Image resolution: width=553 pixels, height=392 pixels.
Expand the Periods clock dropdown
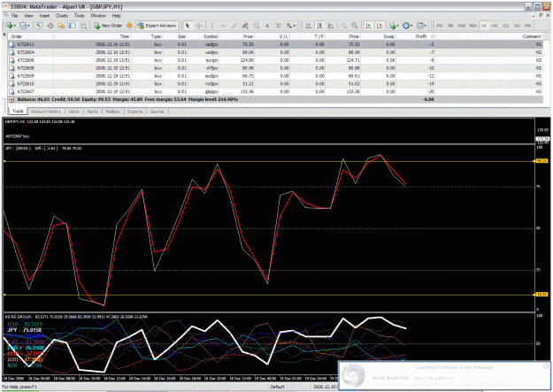pos(407,26)
